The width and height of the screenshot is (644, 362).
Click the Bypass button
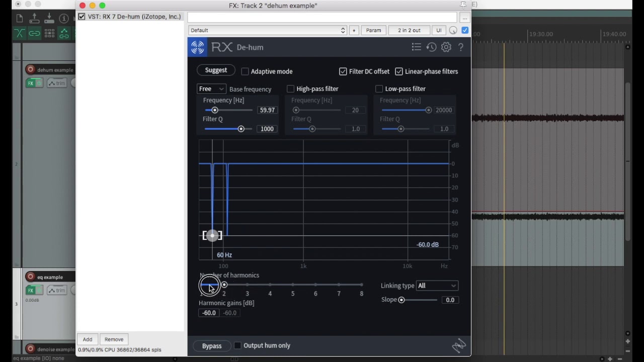(x=212, y=346)
